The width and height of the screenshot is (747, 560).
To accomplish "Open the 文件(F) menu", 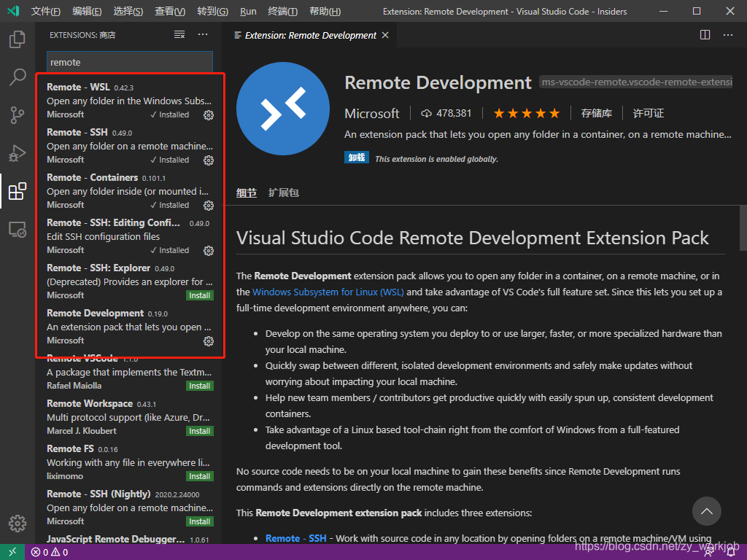I will (x=46, y=11).
